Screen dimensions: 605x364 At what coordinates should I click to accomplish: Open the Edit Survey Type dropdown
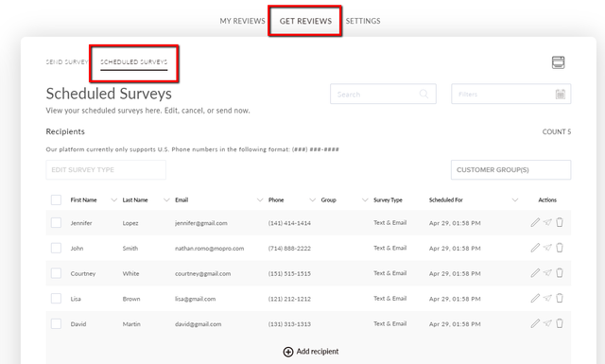[106, 170]
